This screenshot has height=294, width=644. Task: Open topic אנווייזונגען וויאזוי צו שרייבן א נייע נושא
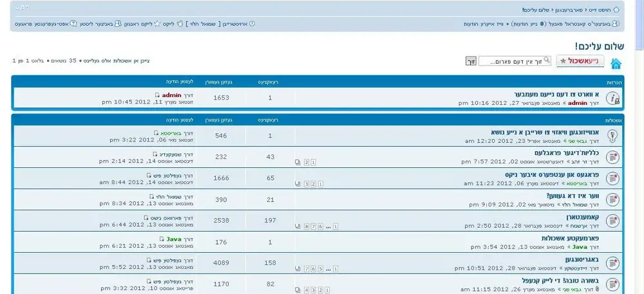pyautogui.click(x=545, y=132)
